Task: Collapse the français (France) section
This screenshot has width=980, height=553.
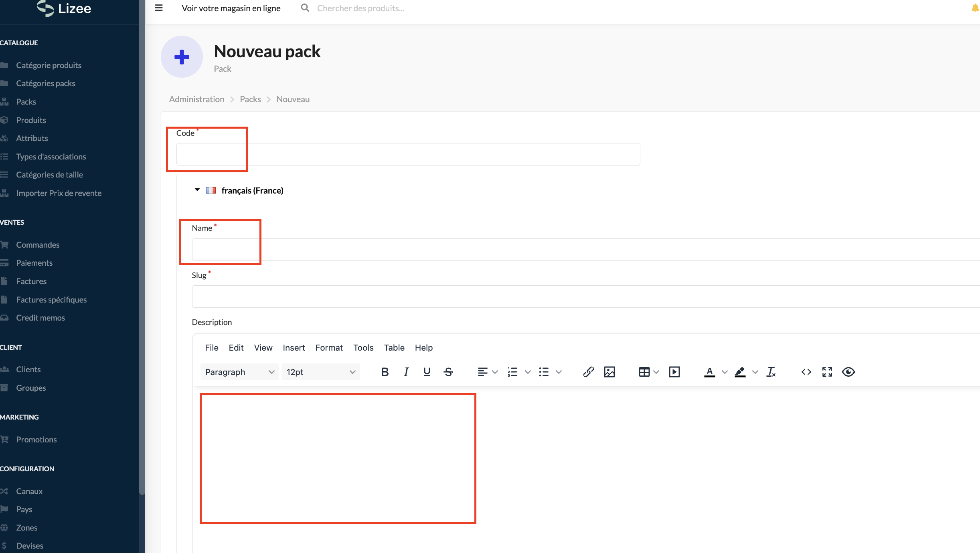Action: (197, 190)
